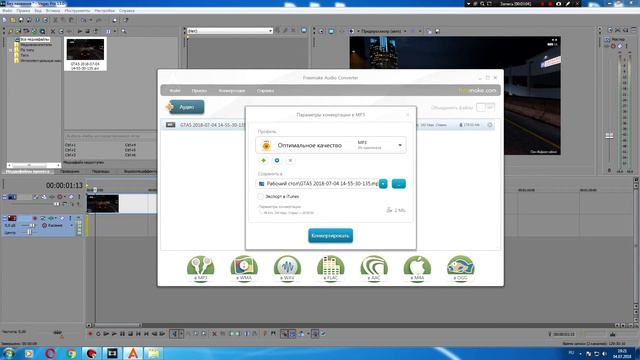Click the timeline cursor timecode display

(x=64, y=185)
